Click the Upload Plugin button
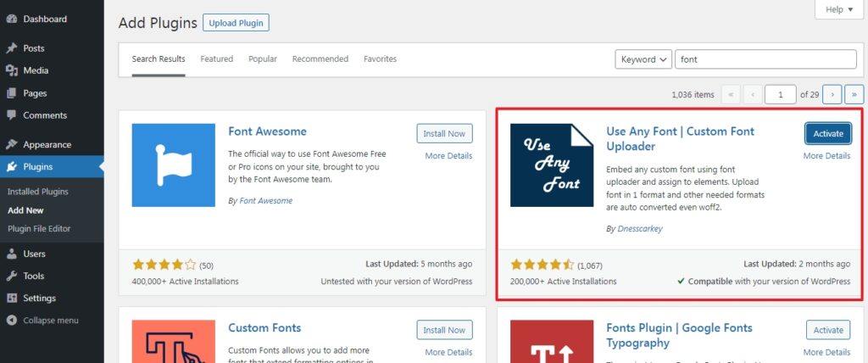The width and height of the screenshot is (868, 363). click(x=236, y=23)
